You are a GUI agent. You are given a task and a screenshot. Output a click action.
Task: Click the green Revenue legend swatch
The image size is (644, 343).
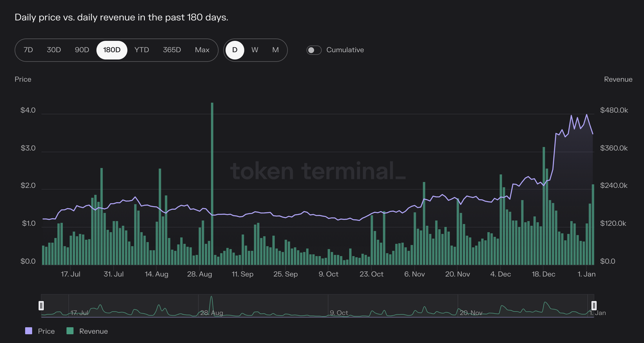click(x=70, y=331)
